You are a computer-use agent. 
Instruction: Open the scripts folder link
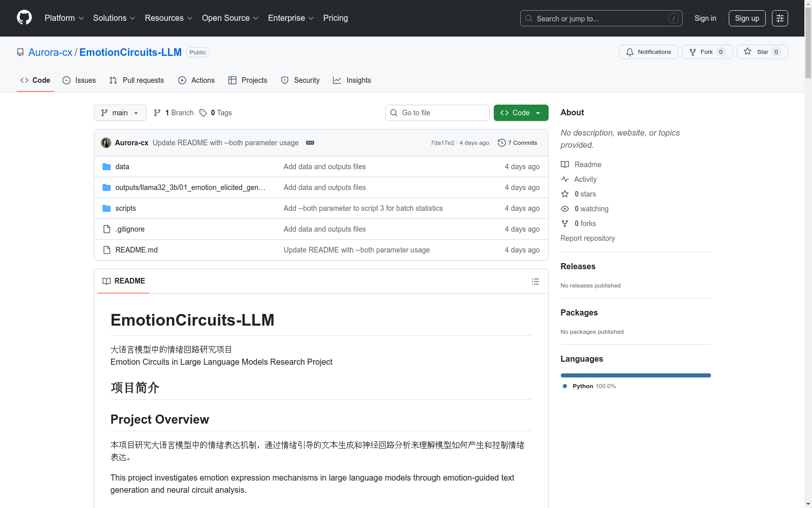[x=125, y=208]
